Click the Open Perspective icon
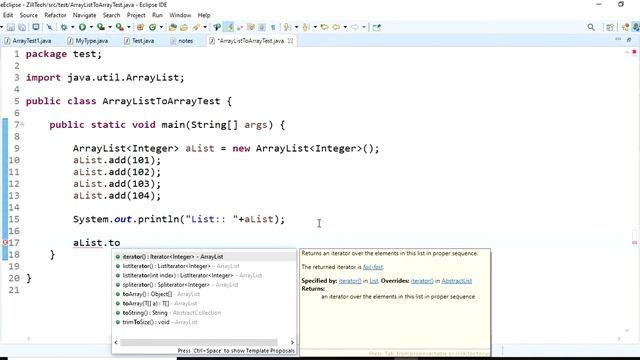Image resolution: width=640 pixels, height=360 pixels. [610, 27]
